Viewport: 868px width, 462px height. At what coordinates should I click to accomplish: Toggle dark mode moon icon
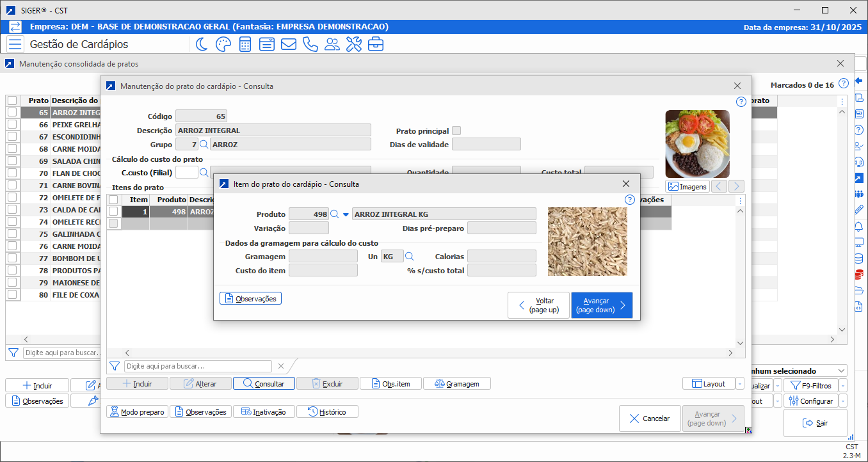(202, 44)
